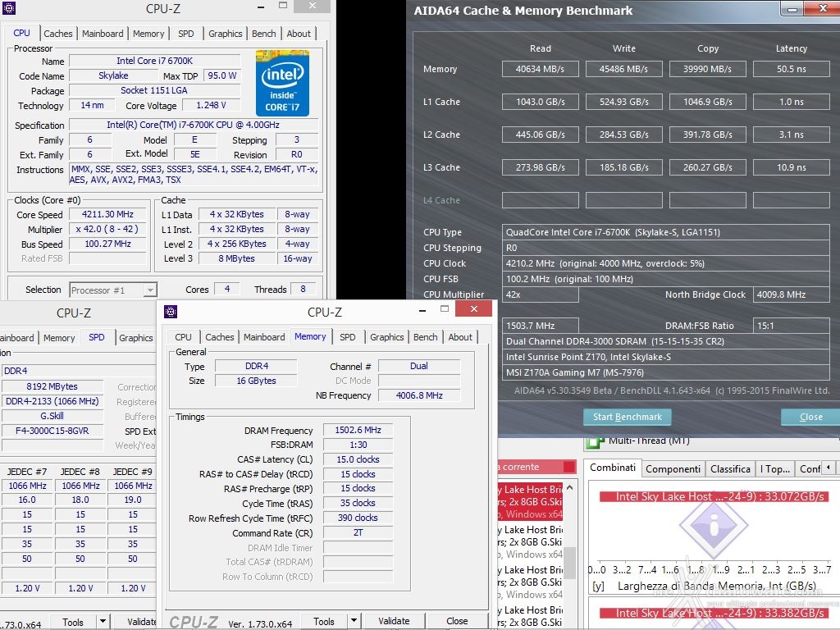Click the Name field Intel Core i7 6700K

click(155, 61)
